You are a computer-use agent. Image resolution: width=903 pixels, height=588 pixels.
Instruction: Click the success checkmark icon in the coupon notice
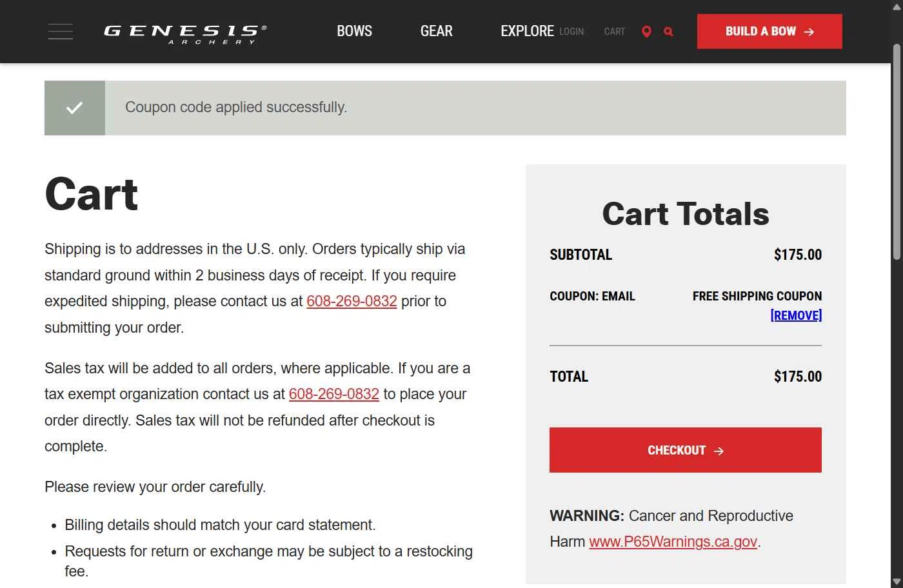pos(75,108)
